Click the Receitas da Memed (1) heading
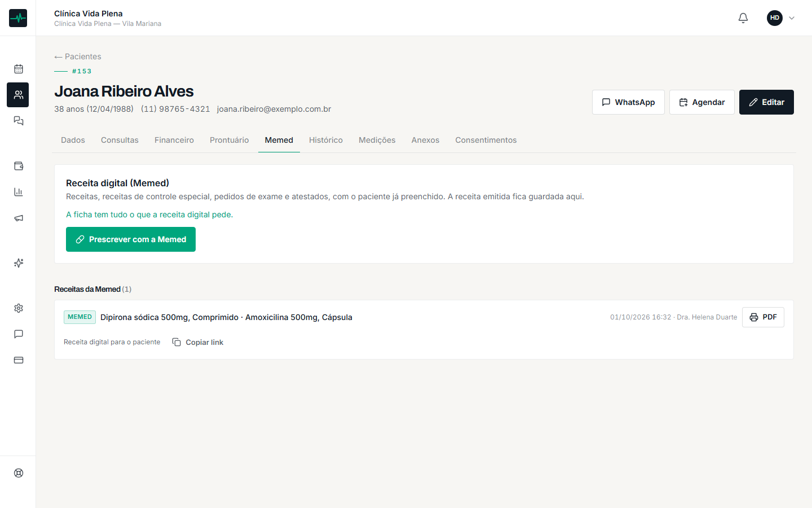This screenshot has height=508, width=812. coord(93,289)
